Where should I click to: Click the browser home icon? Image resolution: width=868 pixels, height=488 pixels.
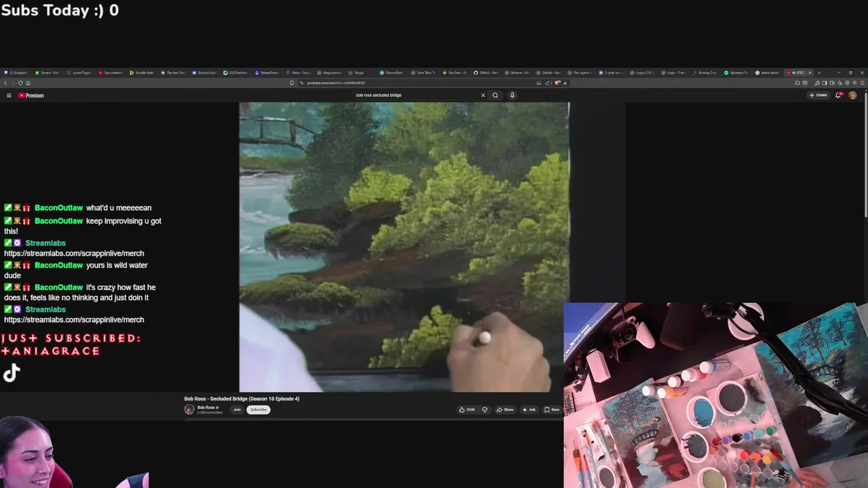(28, 83)
